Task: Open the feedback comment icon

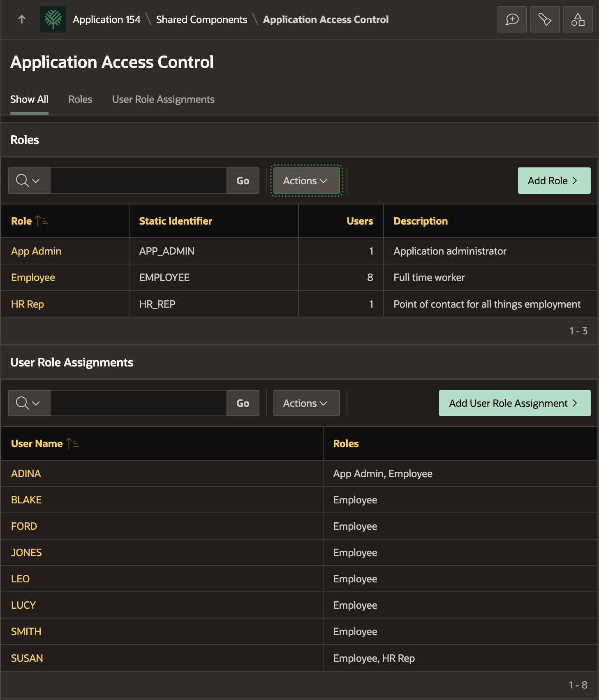Action: pyautogui.click(x=512, y=19)
